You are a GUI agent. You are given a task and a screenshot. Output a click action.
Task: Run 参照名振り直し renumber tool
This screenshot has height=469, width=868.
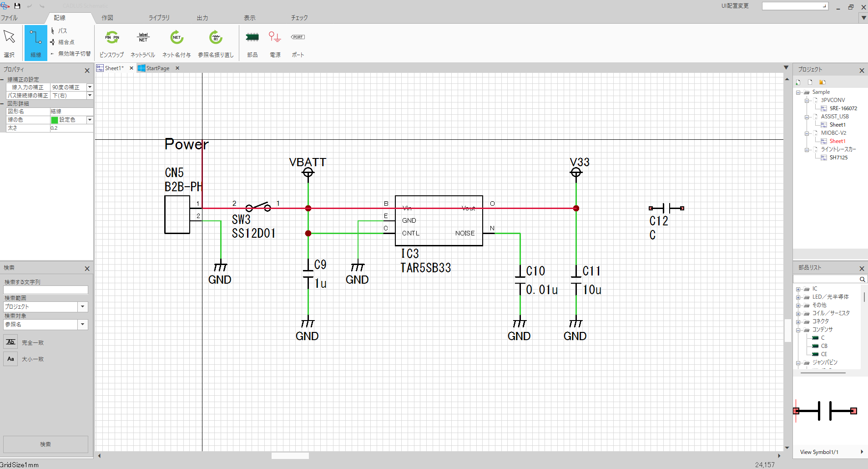(216, 43)
